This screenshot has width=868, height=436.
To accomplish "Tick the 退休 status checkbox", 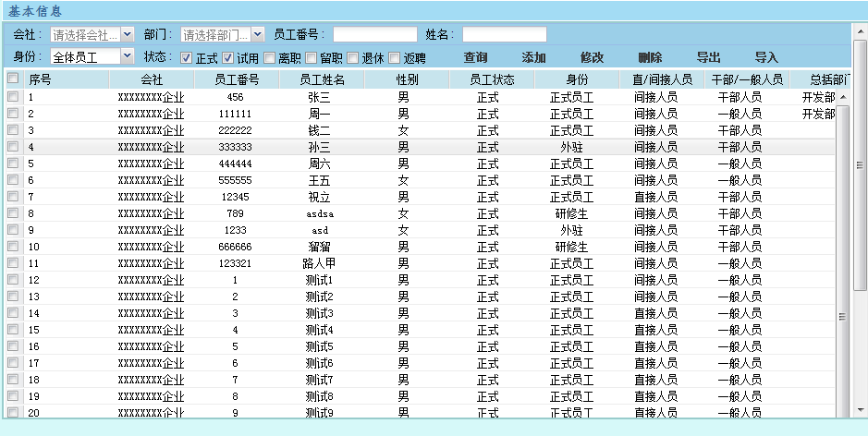I will click(353, 57).
